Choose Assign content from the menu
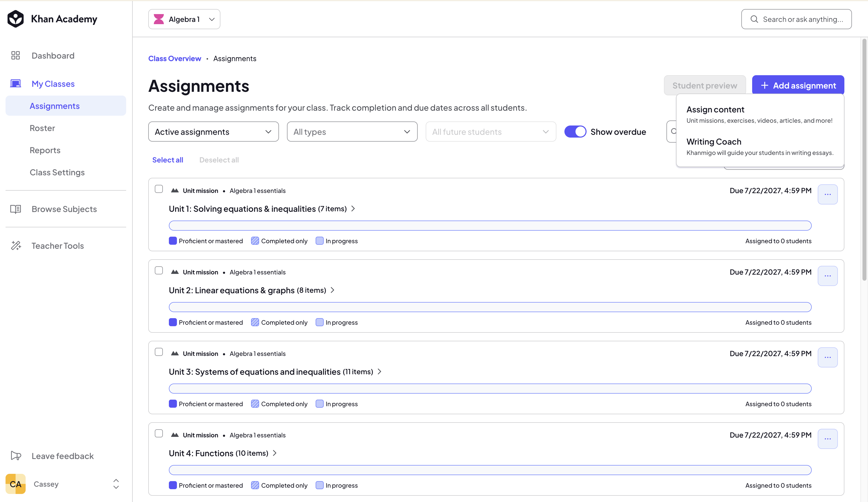The image size is (868, 502). (x=759, y=114)
